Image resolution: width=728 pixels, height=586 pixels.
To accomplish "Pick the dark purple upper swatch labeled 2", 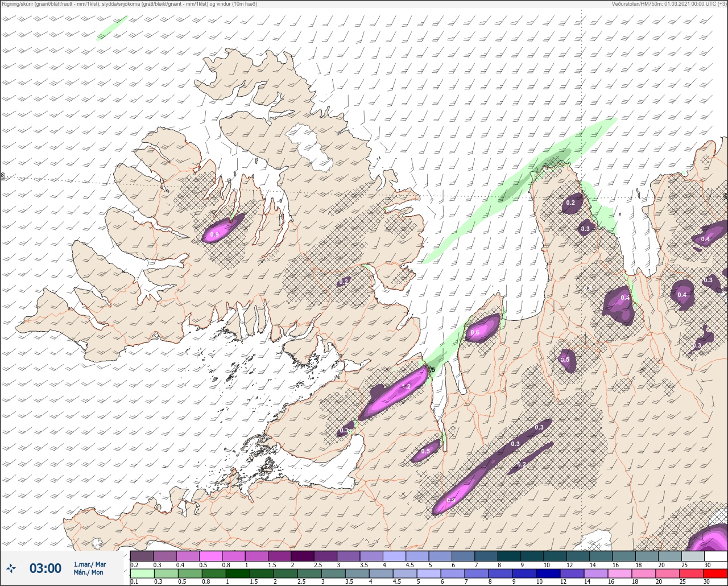I will click(303, 556).
